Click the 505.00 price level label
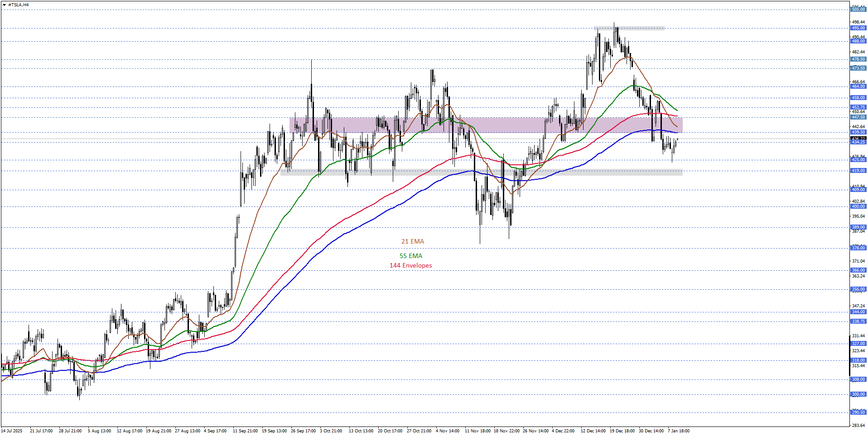The width and height of the screenshot is (868, 436). point(858,10)
